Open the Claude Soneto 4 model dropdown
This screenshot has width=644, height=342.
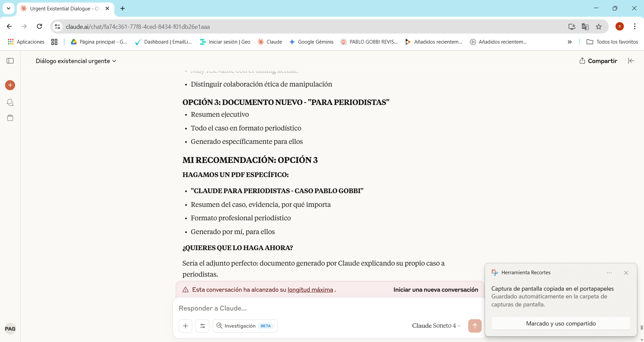pyautogui.click(x=436, y=326)
